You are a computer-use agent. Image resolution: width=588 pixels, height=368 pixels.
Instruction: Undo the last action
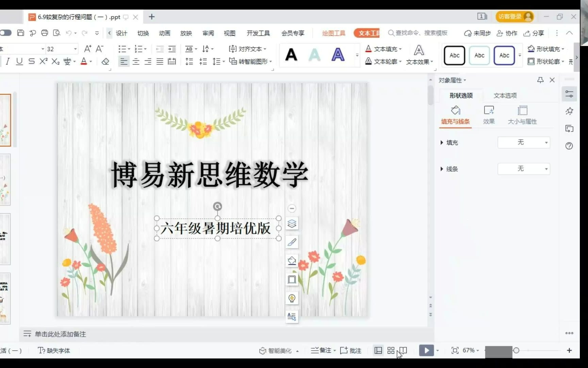(x=69, y=33)
